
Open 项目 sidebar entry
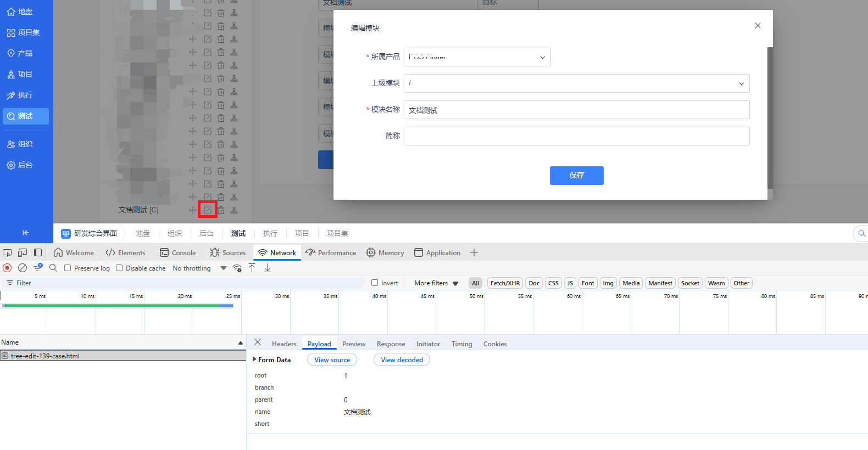pos(20,74)
